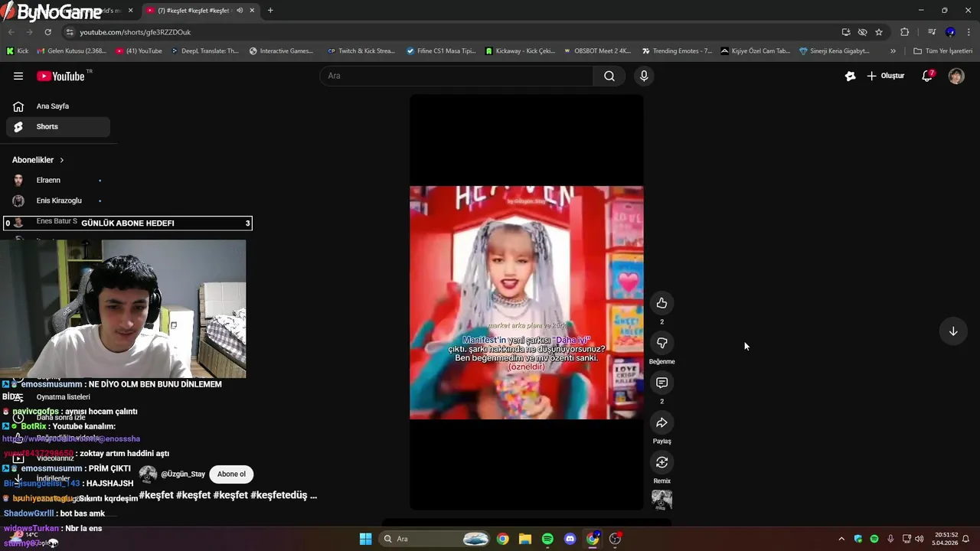
Task: Go to next Short with down arrow
Action: [x=953, y=331]
